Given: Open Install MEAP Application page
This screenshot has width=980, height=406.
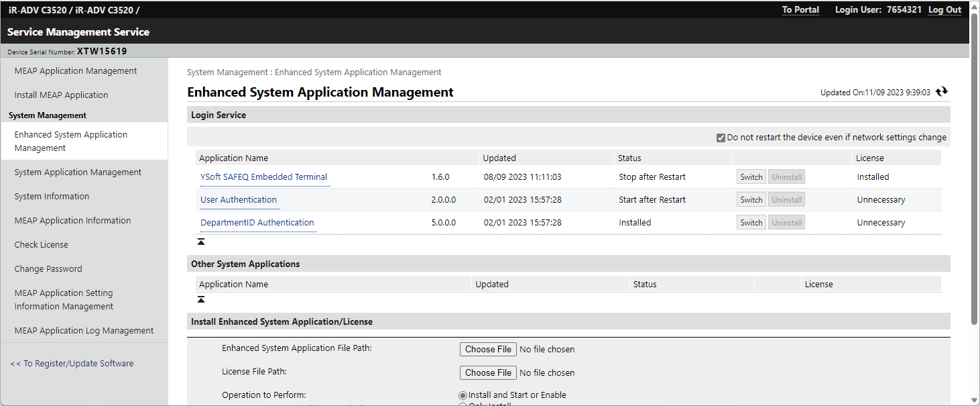Looking at the screenshot, I should (61, 95).
